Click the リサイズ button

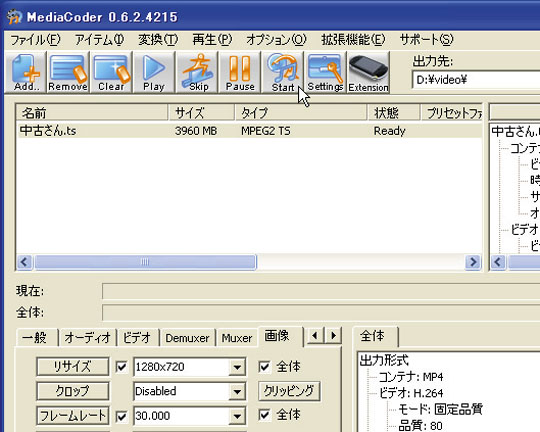click(72, 367)
